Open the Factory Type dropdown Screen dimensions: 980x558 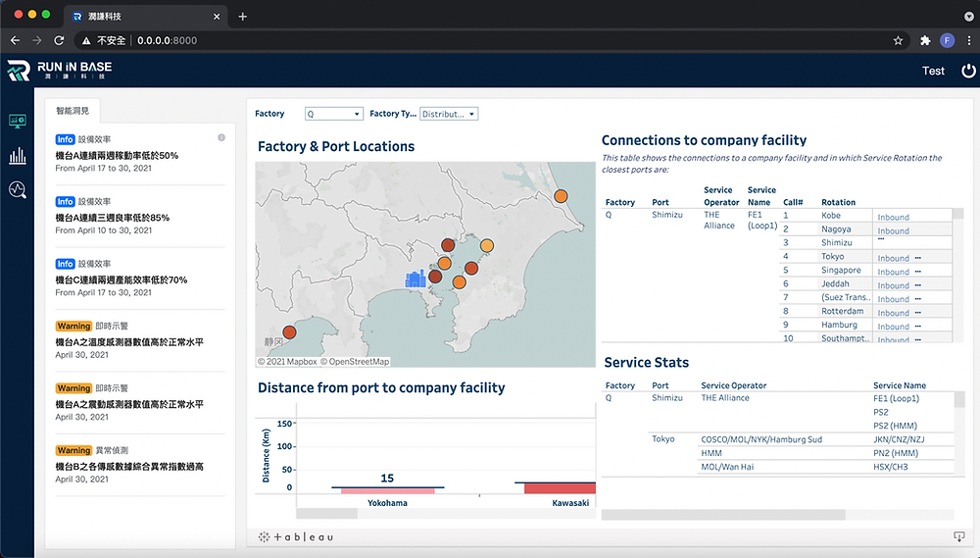pos(449,114)
